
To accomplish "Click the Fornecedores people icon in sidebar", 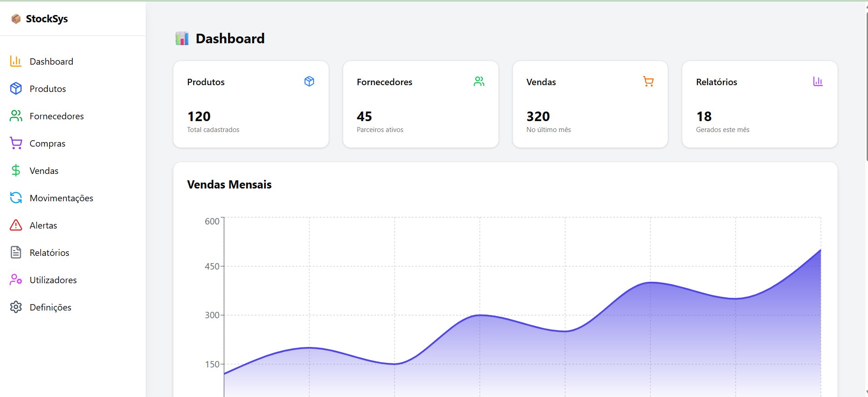I will click(x=16, y=116).
